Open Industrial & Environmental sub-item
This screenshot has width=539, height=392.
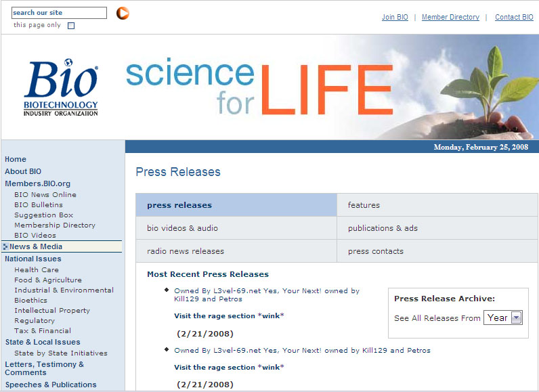tap(64, 290)
